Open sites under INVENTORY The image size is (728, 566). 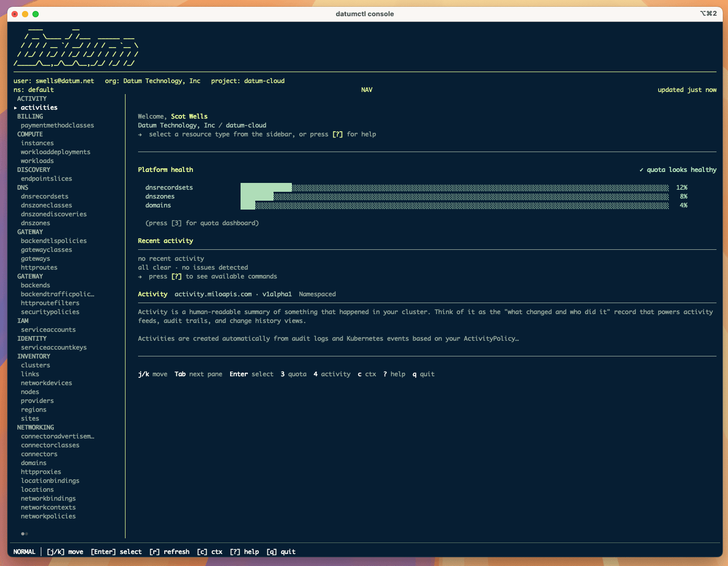pyautogui.click(x=30, y=419)
